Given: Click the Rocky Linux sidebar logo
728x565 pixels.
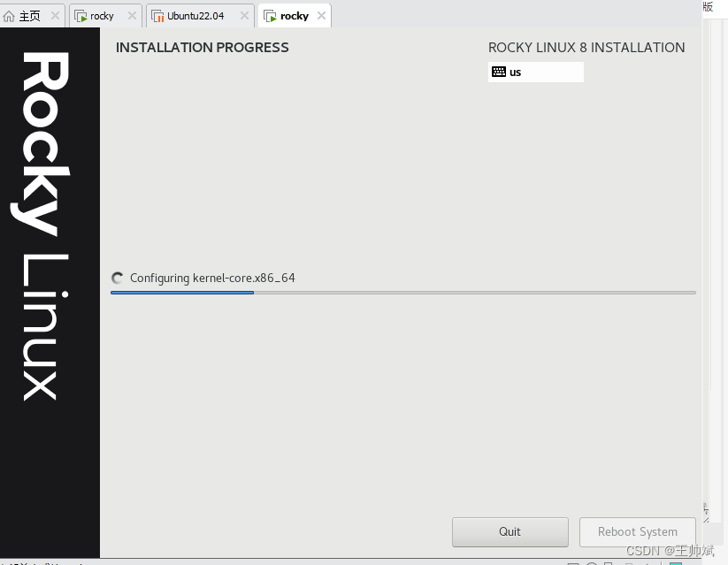Looking at the screenshot, I should pos(41,225).
